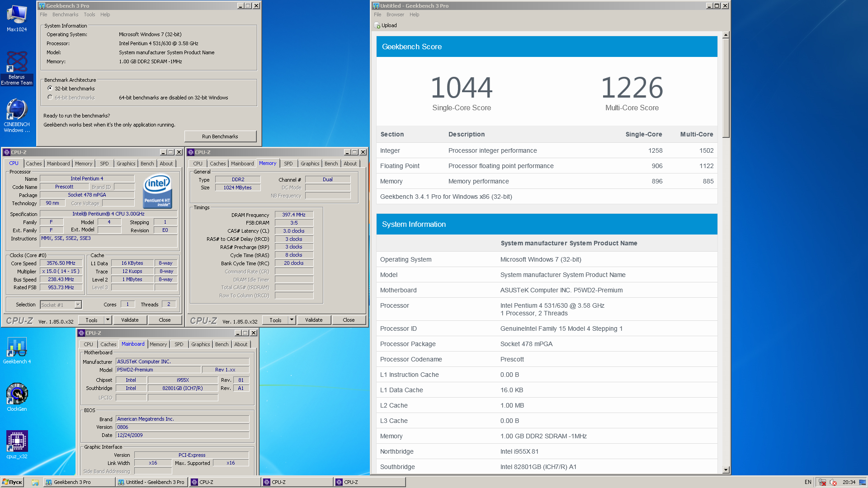868x488 pixels.
Task: Click Validate in CPU-Z Memory window
Action: coord(314,320)
